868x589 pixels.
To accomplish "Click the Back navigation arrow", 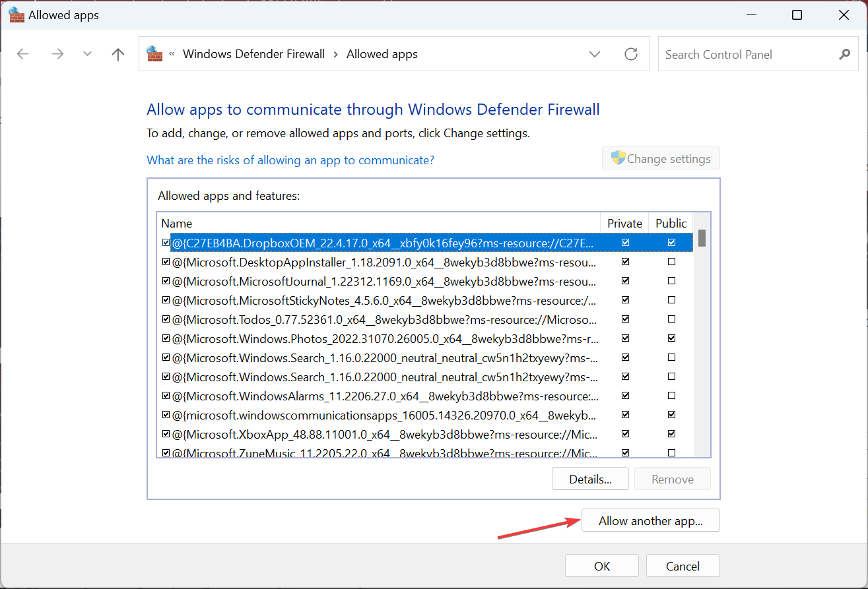I will 23,54.
